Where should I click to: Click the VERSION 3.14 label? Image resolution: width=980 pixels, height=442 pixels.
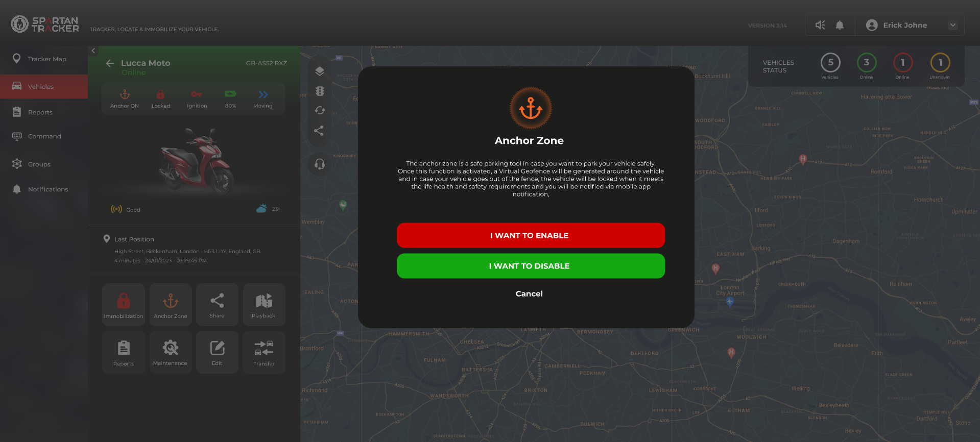(x=767, y=26)
